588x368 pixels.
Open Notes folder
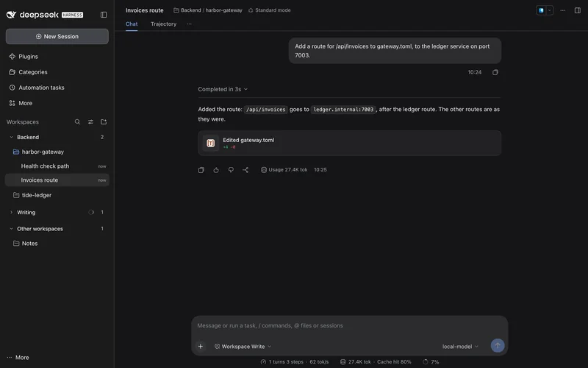pyautogui.click(x=57, y=244)
